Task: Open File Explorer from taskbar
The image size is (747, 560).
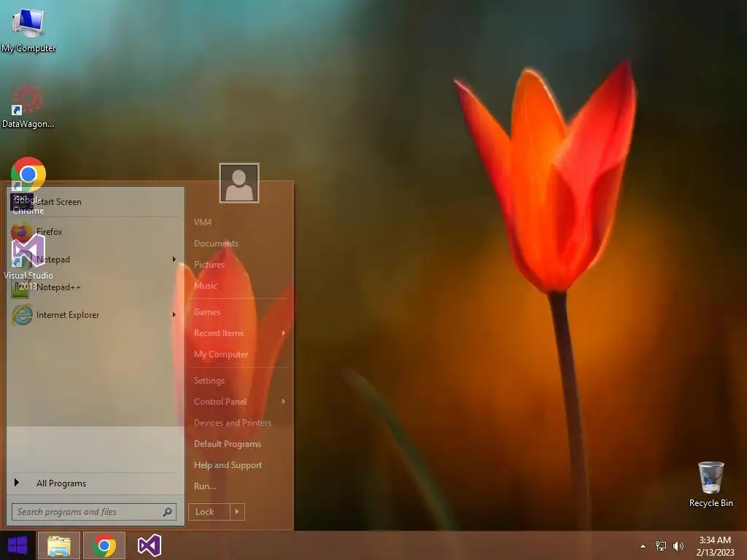Action: pyautogui.click(x=58, y=545)
